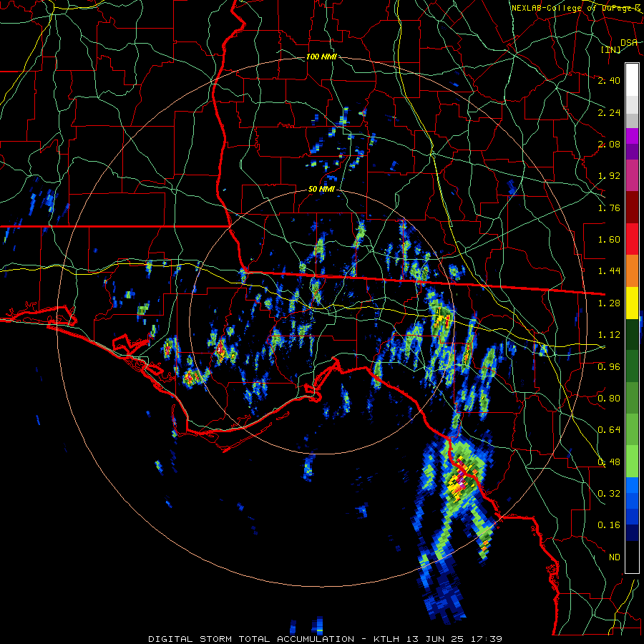Screen dimensions: 644x644
Task: Click the [IN] units label
Action: 611,50
